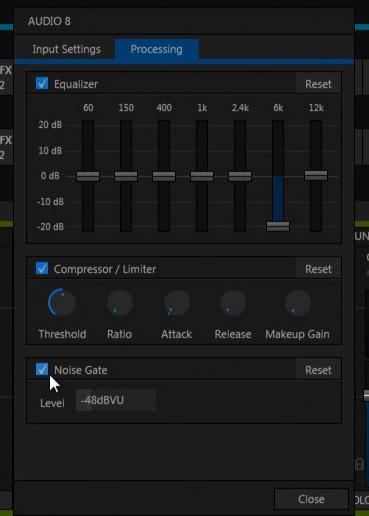Uncheck the Compressor / Limiter checkbox
Viewport: 369px width, 516px height.
coord(42,268)
